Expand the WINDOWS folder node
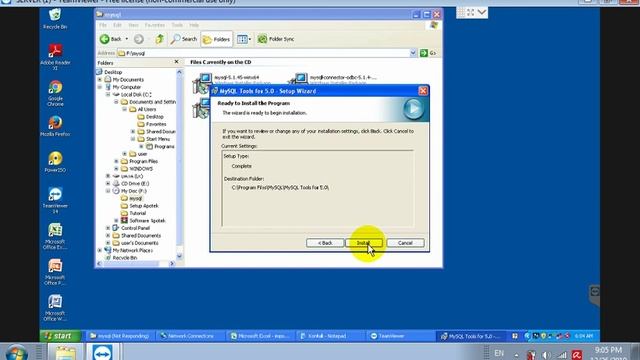The width and height of the screenshot is (640, 360). click(116, 169)
